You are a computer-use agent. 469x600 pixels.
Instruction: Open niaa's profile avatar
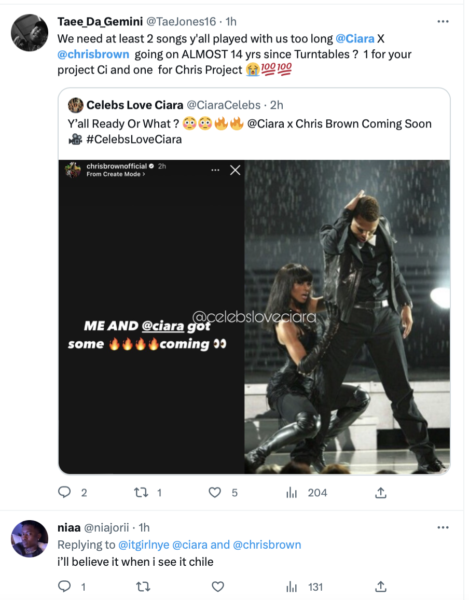[29, 538]
